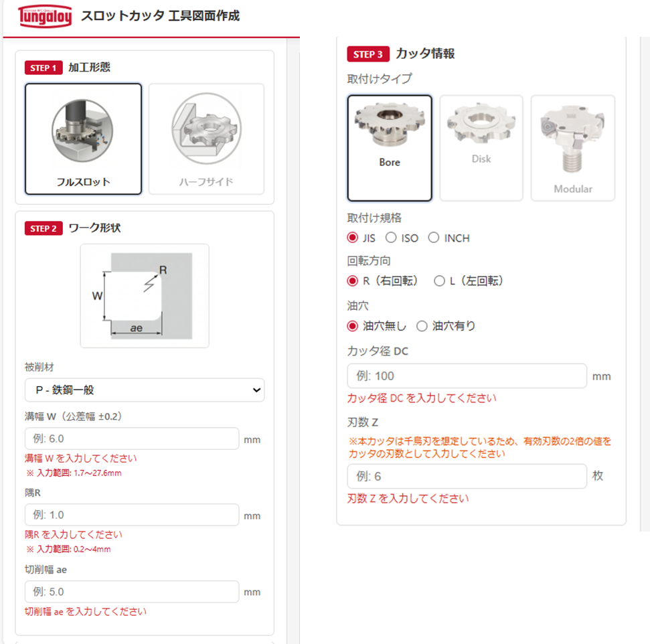The height and width of the screenshot is (644, 650).
Task: Choose the Bore mounting type cutter
Action: point(390,148)
